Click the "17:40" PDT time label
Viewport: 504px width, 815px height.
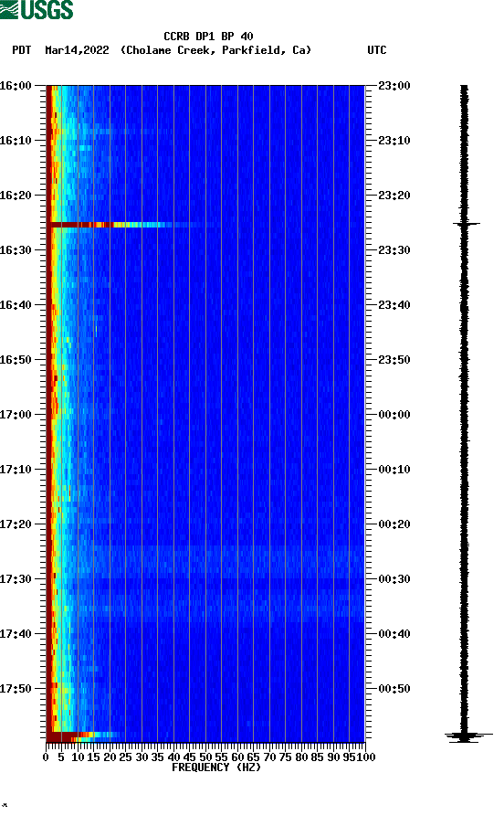16,634
